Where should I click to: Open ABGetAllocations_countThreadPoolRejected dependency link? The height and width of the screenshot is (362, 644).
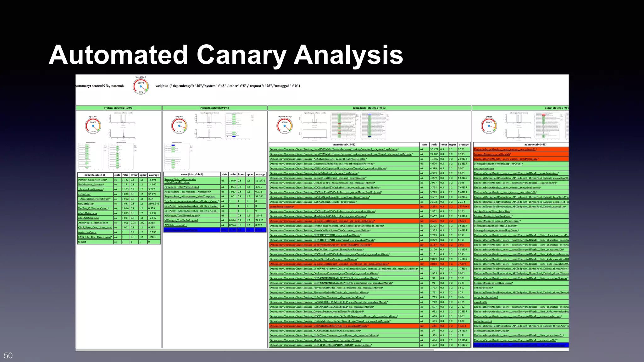pos(318,159)
